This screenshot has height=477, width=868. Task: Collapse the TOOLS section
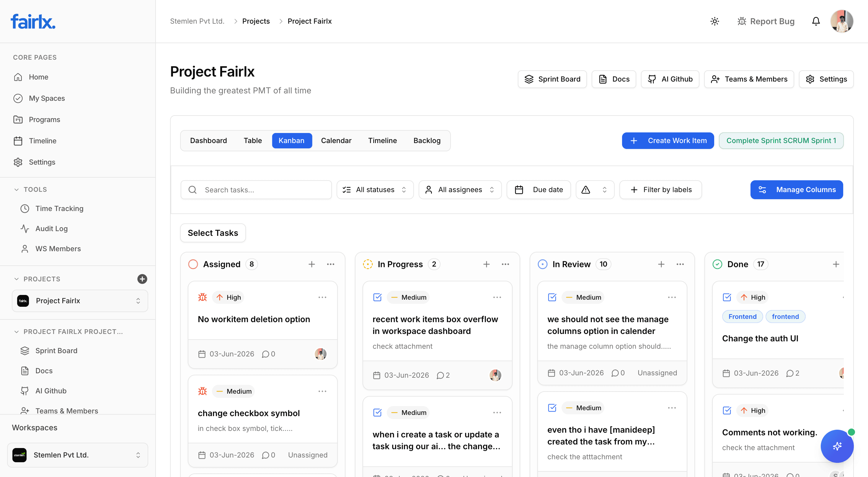pos(17,189)
